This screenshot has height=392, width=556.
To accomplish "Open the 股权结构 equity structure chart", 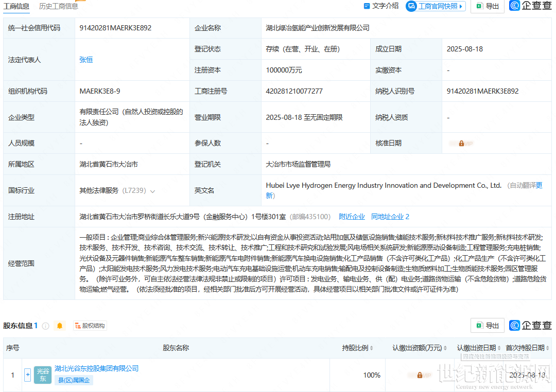I will (x=90, y=326).
